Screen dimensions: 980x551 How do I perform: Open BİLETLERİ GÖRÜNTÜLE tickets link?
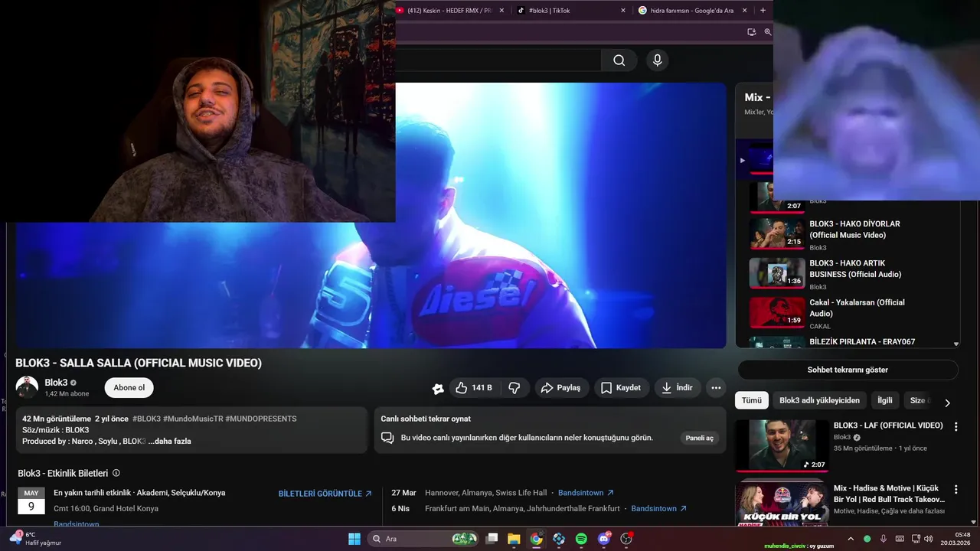click(x=325, y=494)
